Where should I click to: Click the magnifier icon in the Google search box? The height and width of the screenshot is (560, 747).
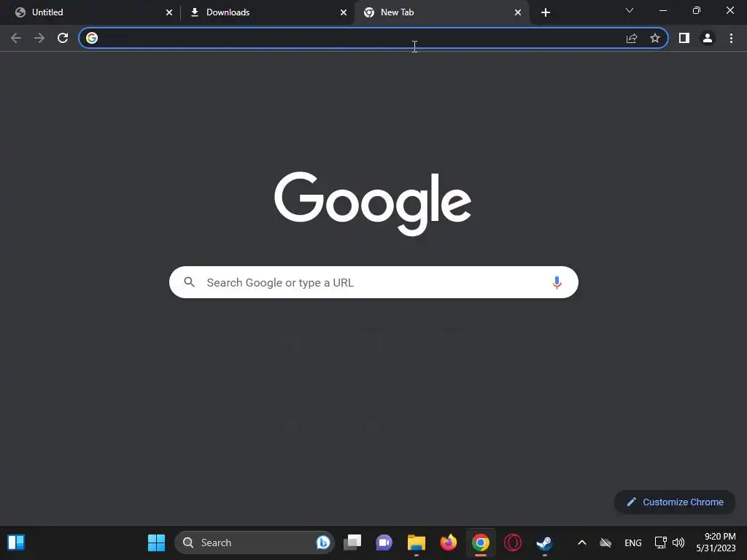point(189,282)
